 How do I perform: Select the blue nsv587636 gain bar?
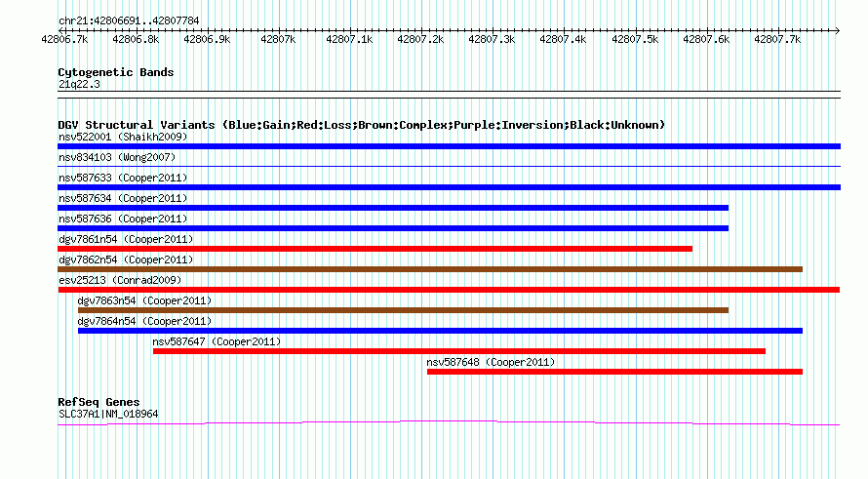click(x=393, y=228)
